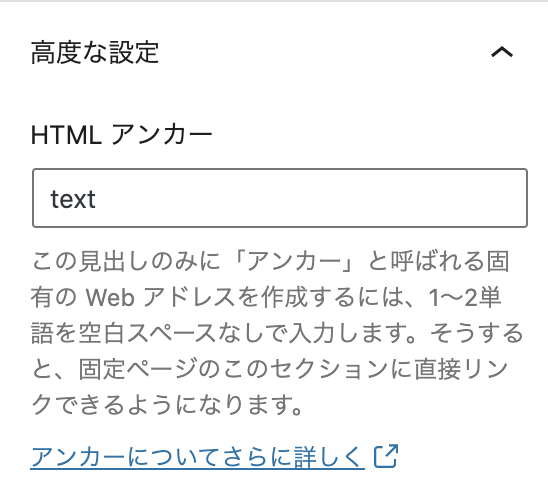
Task: Toggle the advanced settings panel via the up-arrow icon
Action: [x=502, y=52]
